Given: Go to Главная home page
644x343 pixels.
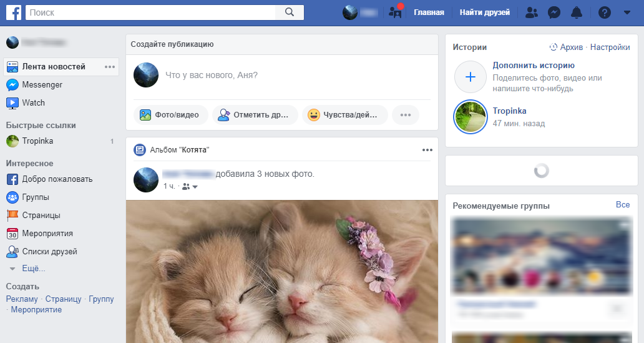Looking at the screenshot, I should tap(429, 12).
